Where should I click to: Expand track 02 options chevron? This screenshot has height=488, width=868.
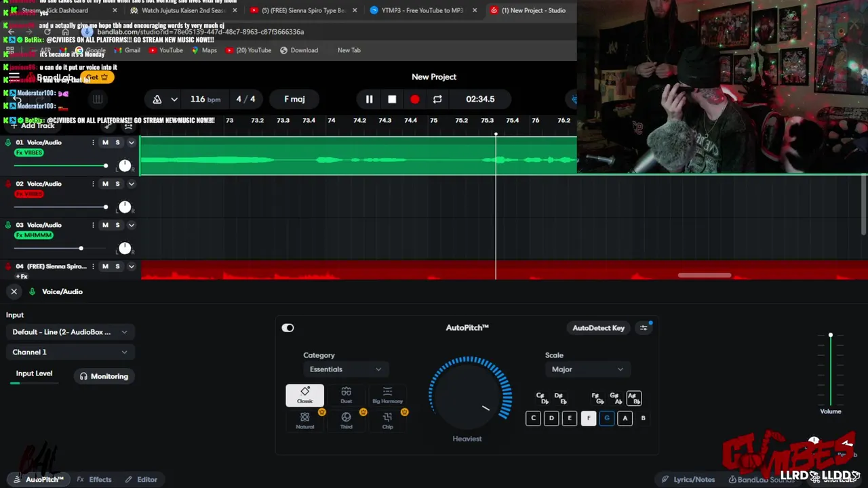click(x=132, y=184)
